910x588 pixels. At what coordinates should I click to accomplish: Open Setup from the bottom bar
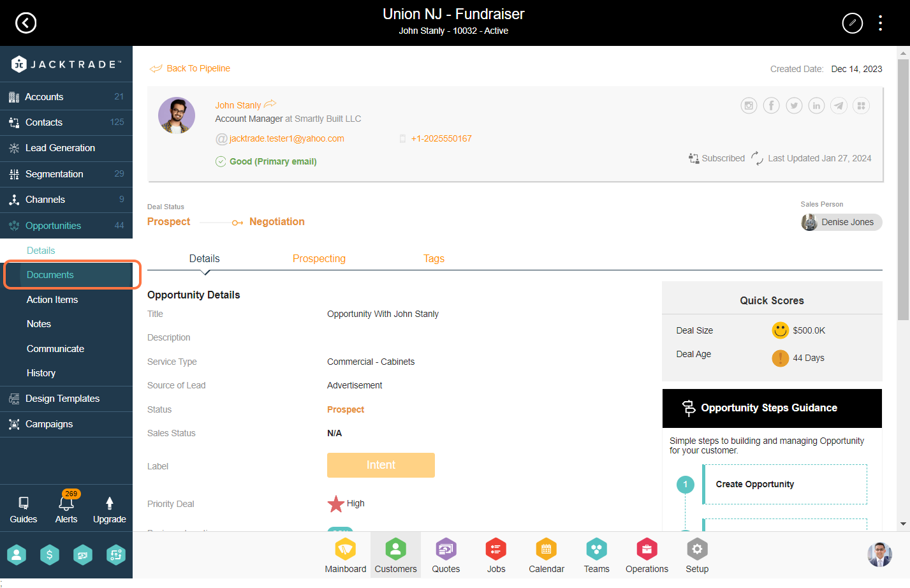click(697, 555)
